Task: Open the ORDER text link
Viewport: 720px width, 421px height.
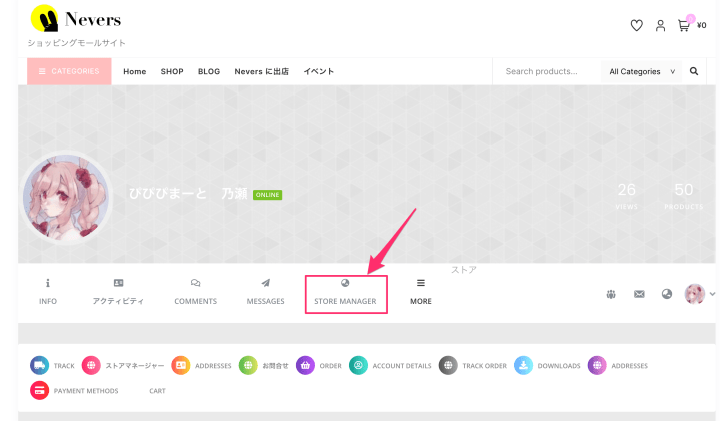Action: (x=331, y=366)
